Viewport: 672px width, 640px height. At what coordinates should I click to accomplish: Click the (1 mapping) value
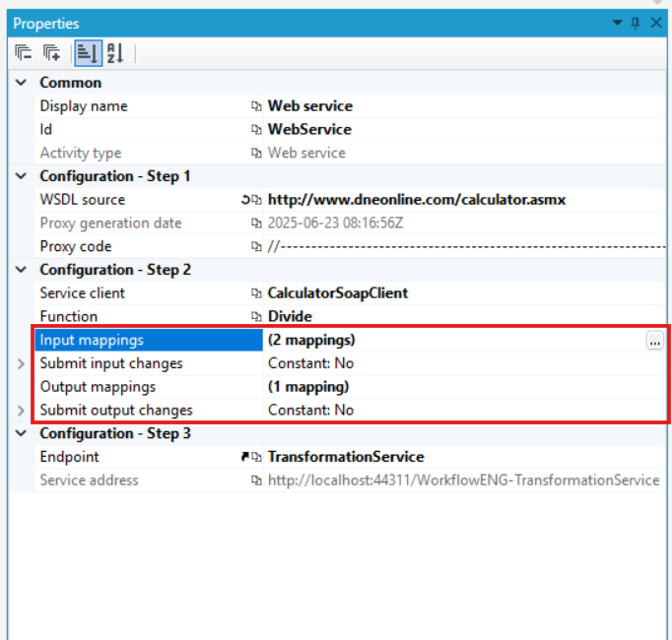click(308, 386)
